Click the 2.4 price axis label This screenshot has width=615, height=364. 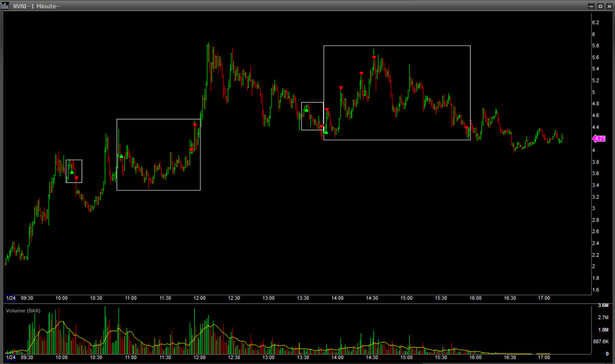[596, 243]
